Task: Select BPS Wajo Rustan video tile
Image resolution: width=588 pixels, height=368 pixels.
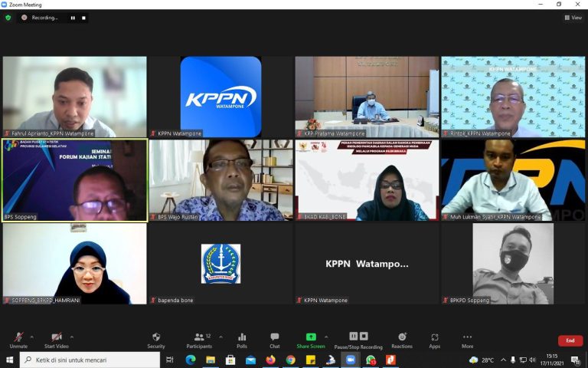Action: (220, 180)
